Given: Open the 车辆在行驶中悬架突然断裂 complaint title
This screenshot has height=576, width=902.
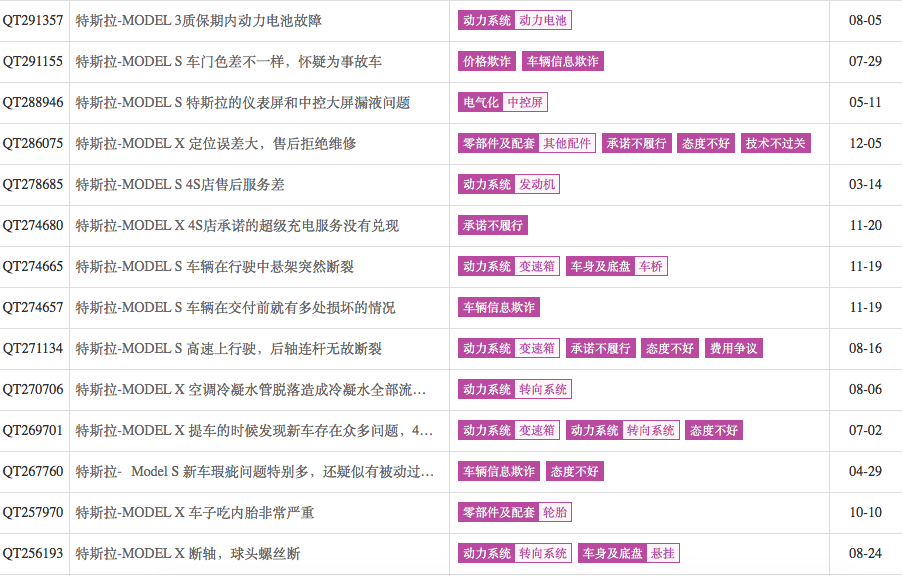Looking at the screenshot, I should pos(215,266).
